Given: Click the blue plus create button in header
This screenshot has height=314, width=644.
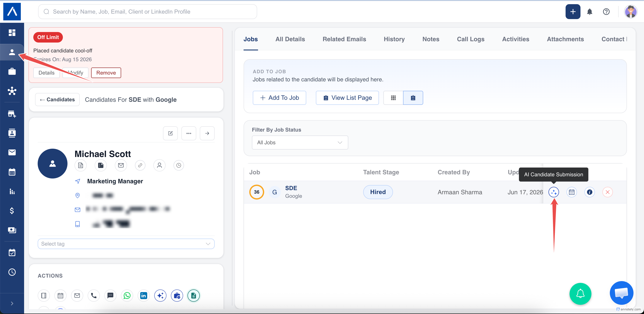Looking at the screenshot, I should (x=573, y=11).
